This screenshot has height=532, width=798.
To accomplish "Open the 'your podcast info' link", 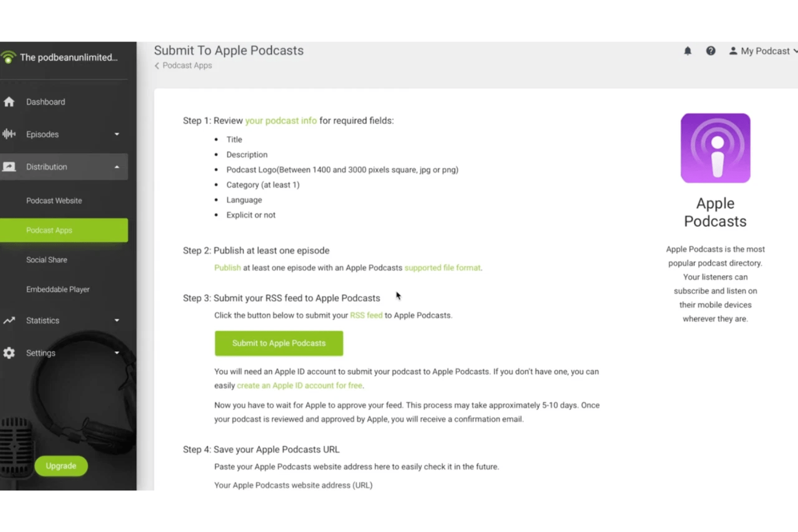I will point(281,121).
